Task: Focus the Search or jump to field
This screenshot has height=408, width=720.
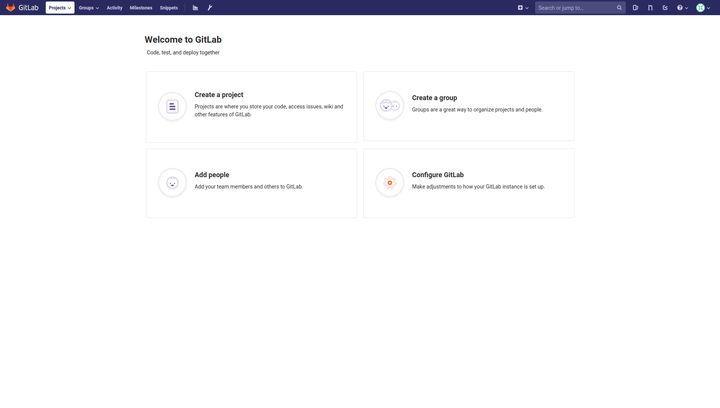Action: [x=580, y=8]
